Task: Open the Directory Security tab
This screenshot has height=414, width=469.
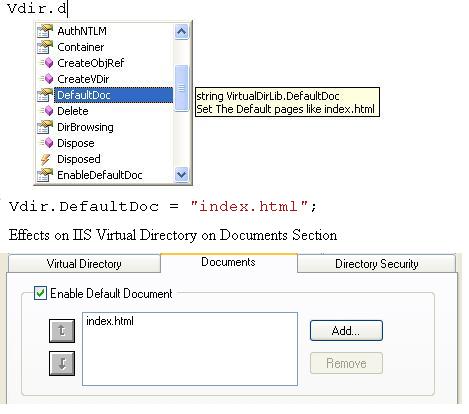Action: pos(377,264)
